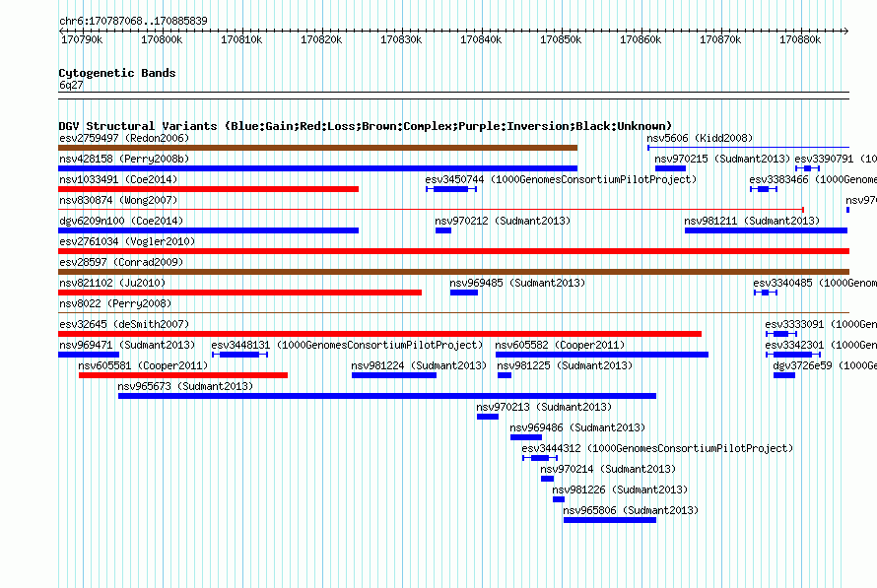Open nsv605582 (Cooper2011) label

[x=560, y=345]
